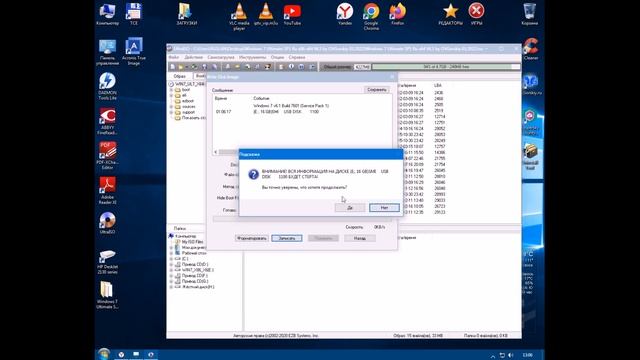Click the Форматировать button
640x360 pixels.
pos(252,238)
